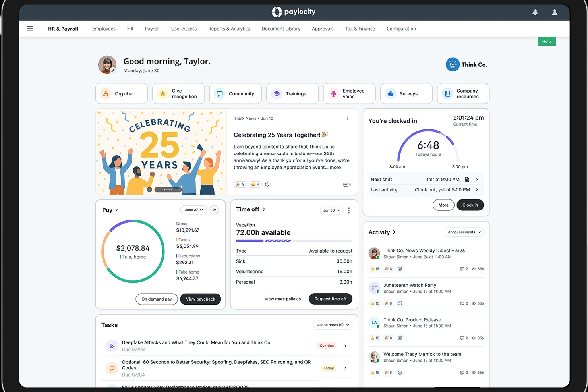Screen dimensions: 588x392
Task: Select the Employee voice microphone icon
Action: tap(333, 93)
